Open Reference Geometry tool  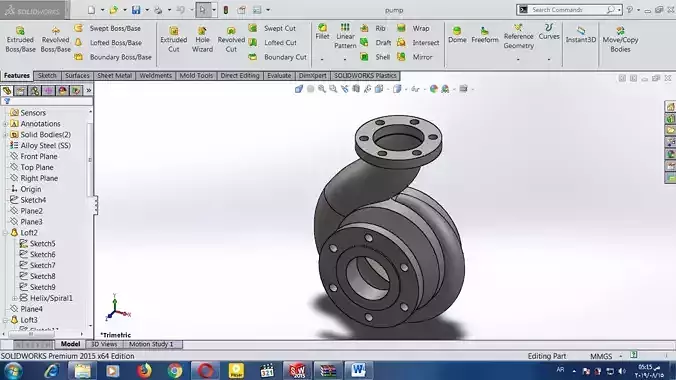pyautogui.click(x=518, y=37)
